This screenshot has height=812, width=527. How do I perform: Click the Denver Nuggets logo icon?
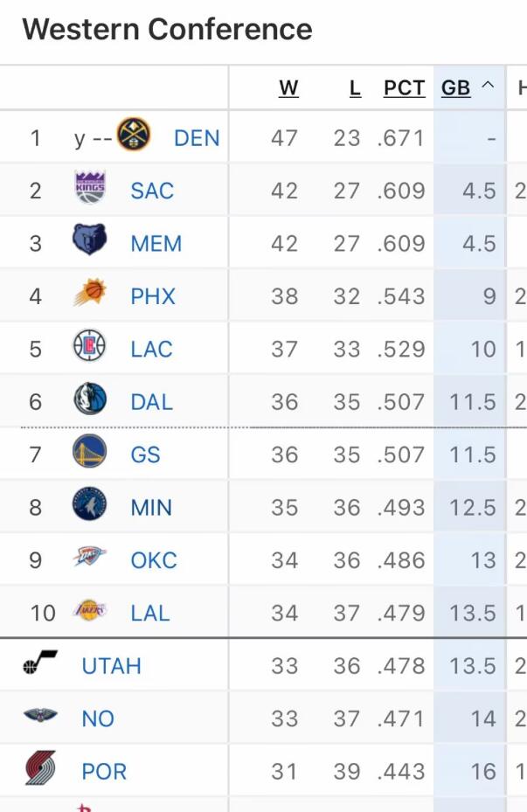tap(134, 135)
